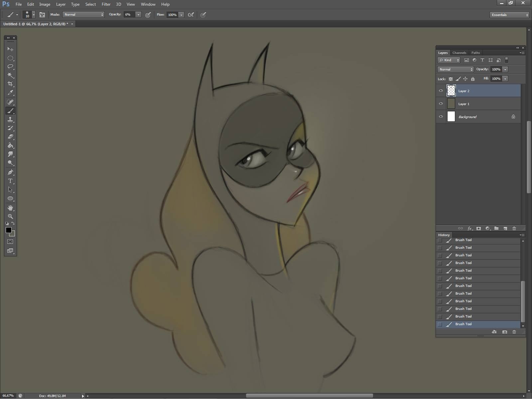Image resolution: width=532 pixels, height=399 pixels.
Task: Delete layer using the Layers trash icon
Action: pyautogui.click(x=514, y=228)
